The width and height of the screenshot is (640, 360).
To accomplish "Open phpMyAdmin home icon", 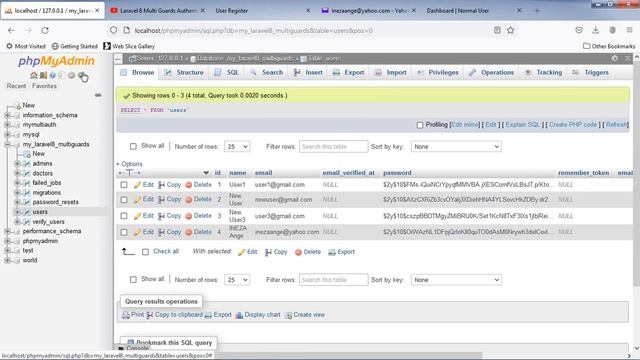I will [33, 75].
